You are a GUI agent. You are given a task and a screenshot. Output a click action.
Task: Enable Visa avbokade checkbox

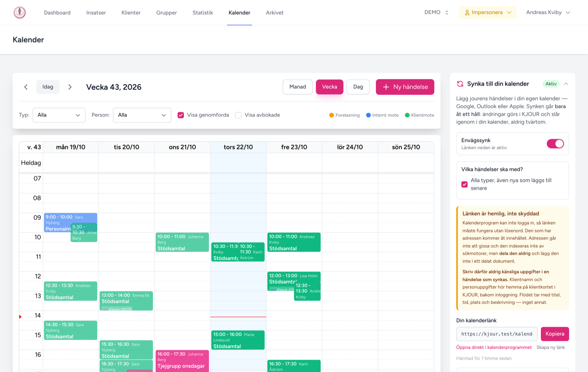coord(238,115)
